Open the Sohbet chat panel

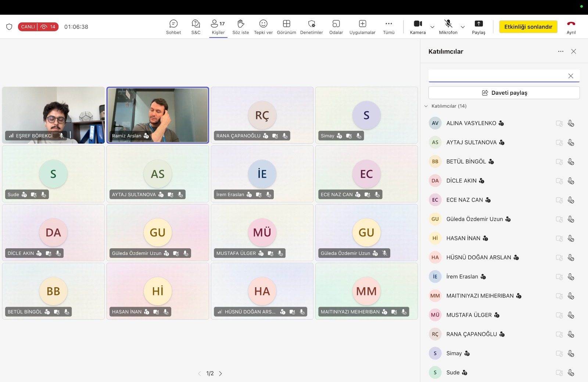pyautogui.click(x=173, y=27)
